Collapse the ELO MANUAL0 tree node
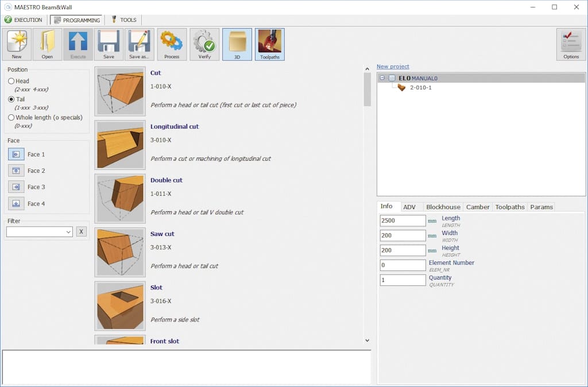Viewport: 588px width, 387px height. [382, 78]
